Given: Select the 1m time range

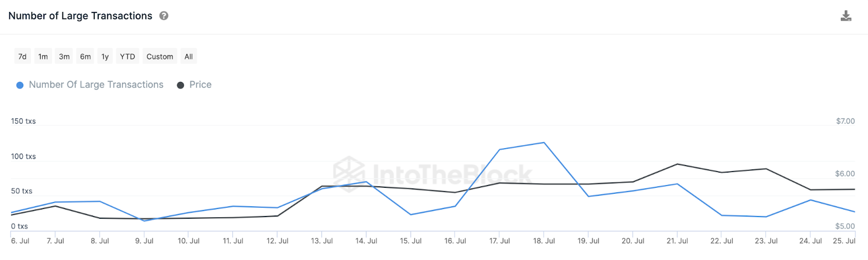Looking at the screenshot, I should (43, 56).
